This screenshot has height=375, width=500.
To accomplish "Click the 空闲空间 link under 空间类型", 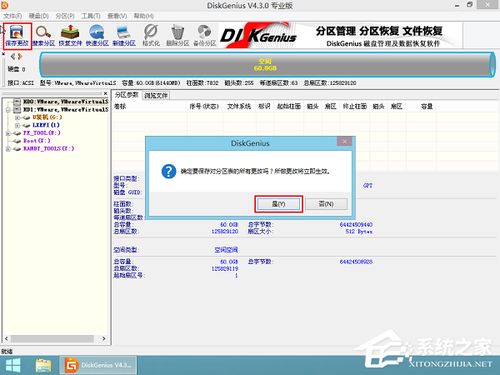I will (226, 250).
